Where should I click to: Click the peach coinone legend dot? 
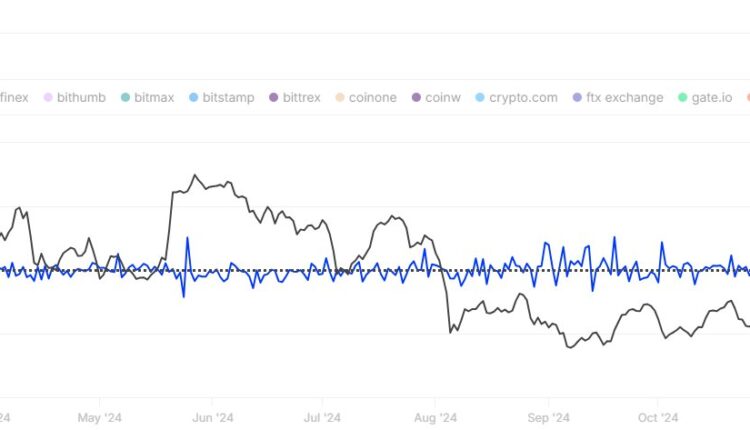(341, 98)
